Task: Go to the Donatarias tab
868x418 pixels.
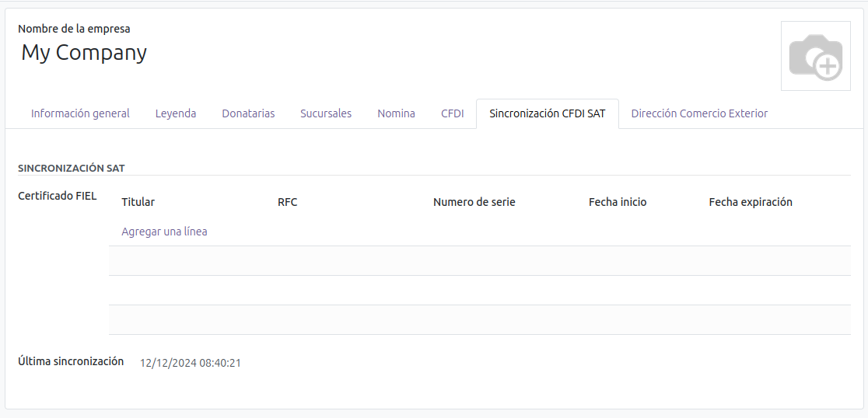Action: (x=248, y=113)
